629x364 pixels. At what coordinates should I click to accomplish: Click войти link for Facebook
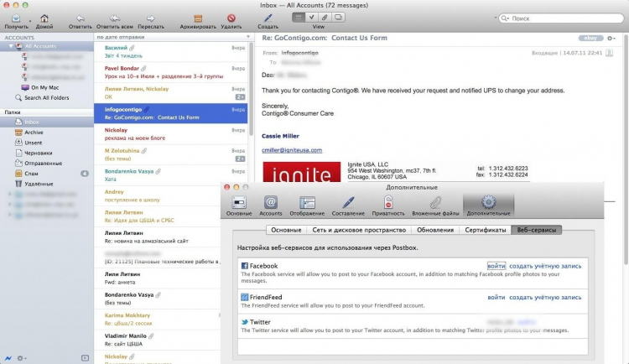[496, 266]
